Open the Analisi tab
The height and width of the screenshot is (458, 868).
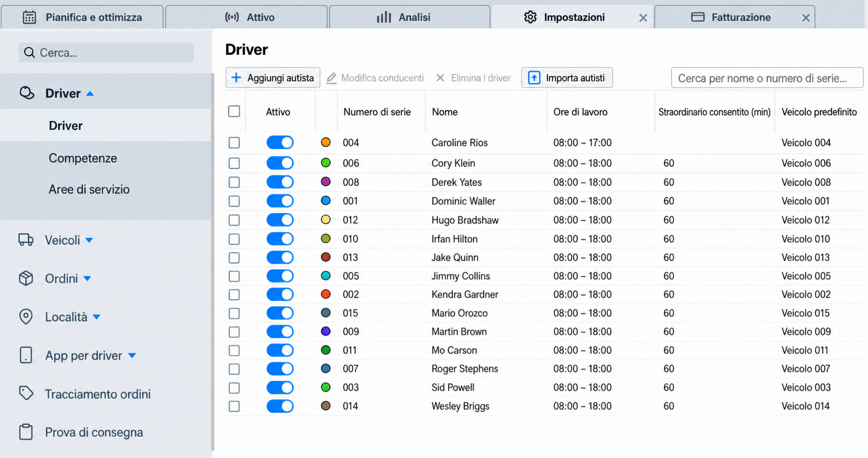(410, 17)
